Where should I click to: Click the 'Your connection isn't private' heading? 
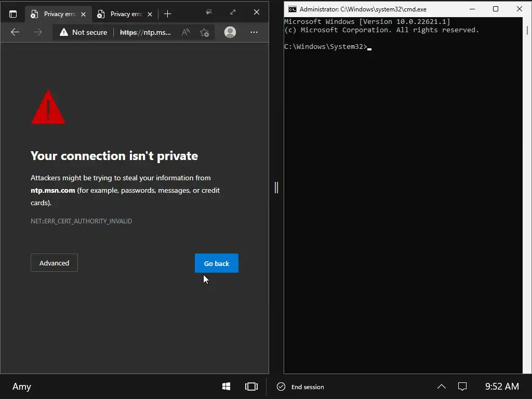pyautogui.click(x=114, y=156)
